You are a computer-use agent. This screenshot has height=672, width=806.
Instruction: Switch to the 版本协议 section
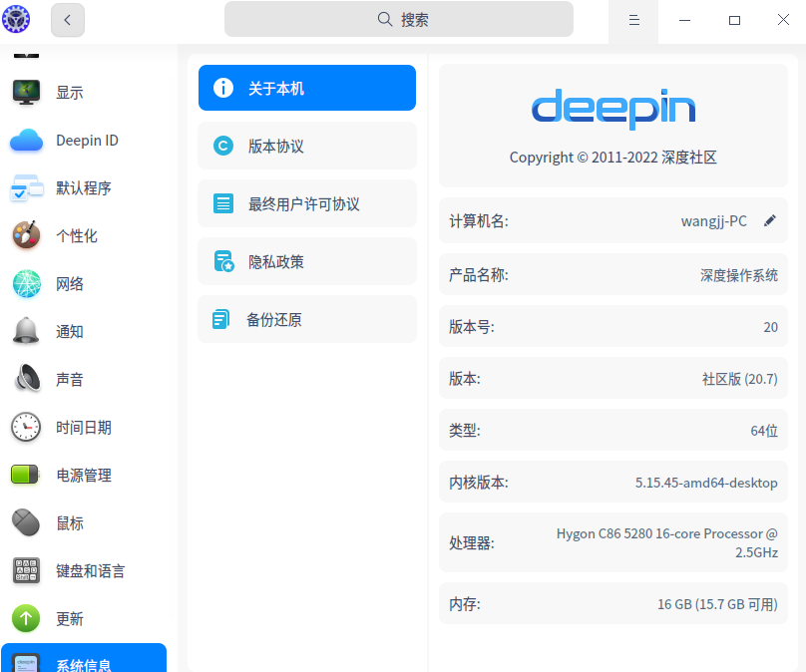pyautogui.click(x=306, y=146)
